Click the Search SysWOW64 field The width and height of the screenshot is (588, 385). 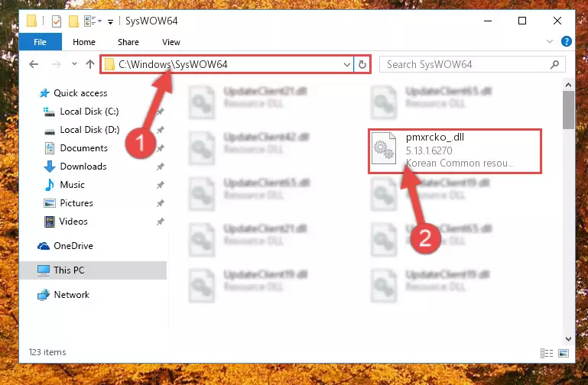tap(472, 64)
